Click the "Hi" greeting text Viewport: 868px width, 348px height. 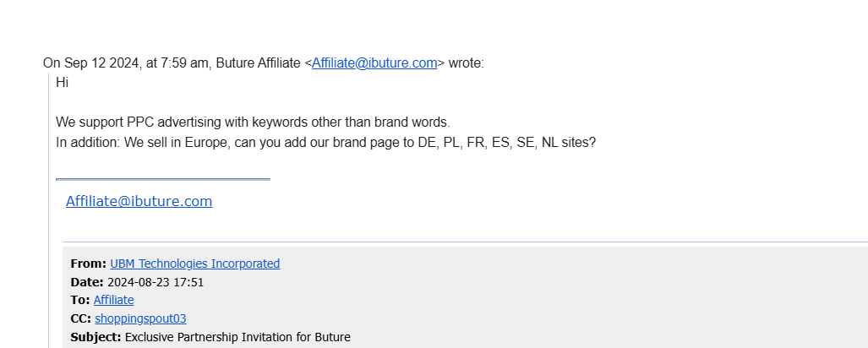point(62,83)
